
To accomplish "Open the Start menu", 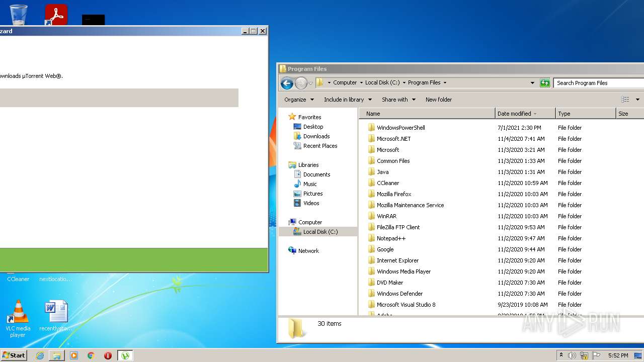I will click(x=14, y=355).
